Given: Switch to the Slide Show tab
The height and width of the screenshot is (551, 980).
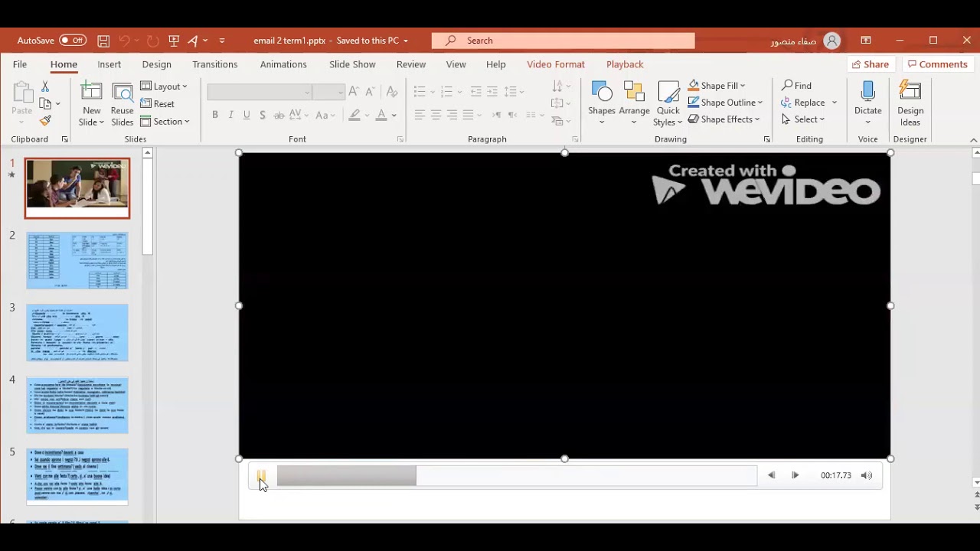Looking at the screenshot, I should 352,64.
